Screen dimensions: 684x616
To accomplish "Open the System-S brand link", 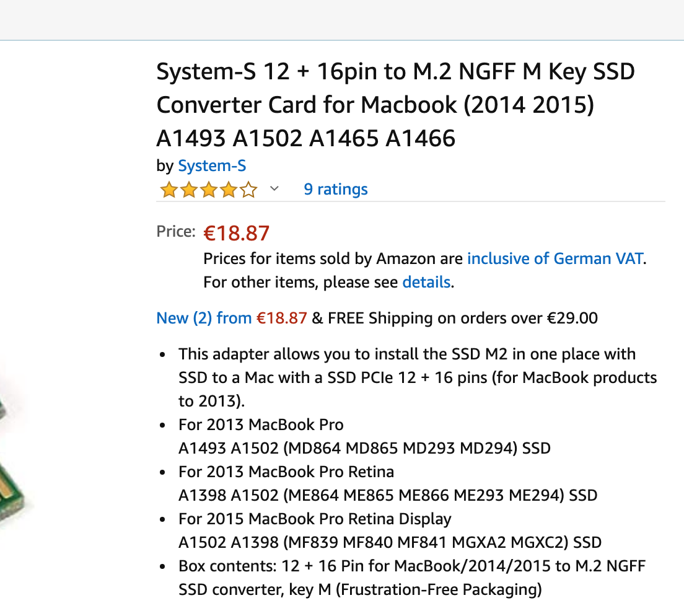I will (212, 166).
